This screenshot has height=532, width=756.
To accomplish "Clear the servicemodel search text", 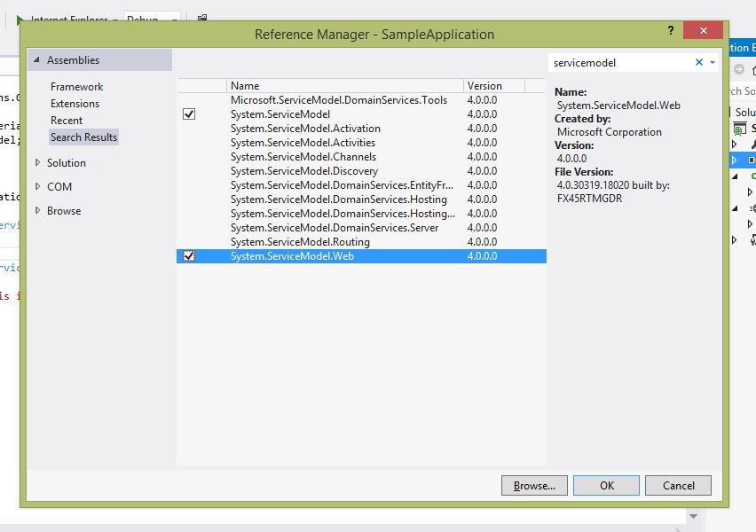I will [x=698, y=62].
